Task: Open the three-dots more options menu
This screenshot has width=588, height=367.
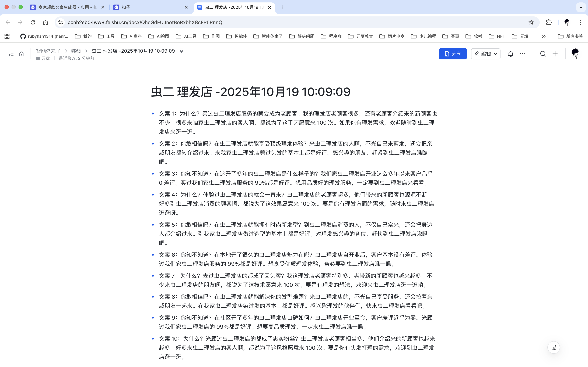Action: pyautogui.click(x=522, y=54)
